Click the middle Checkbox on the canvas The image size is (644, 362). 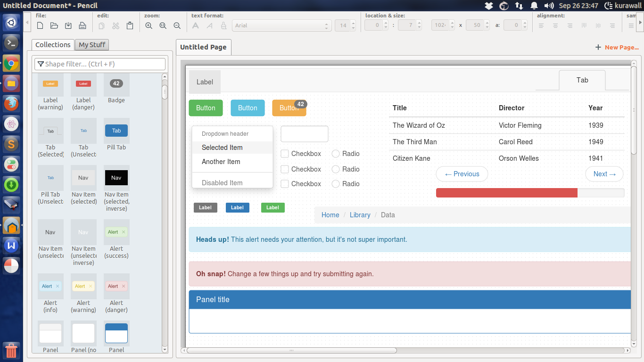[301, 169]
